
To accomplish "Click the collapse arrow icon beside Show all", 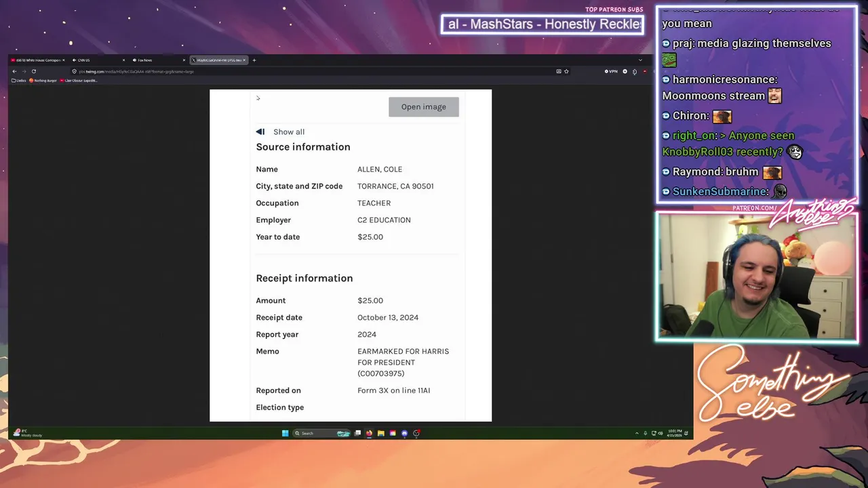I will (260, 132).
